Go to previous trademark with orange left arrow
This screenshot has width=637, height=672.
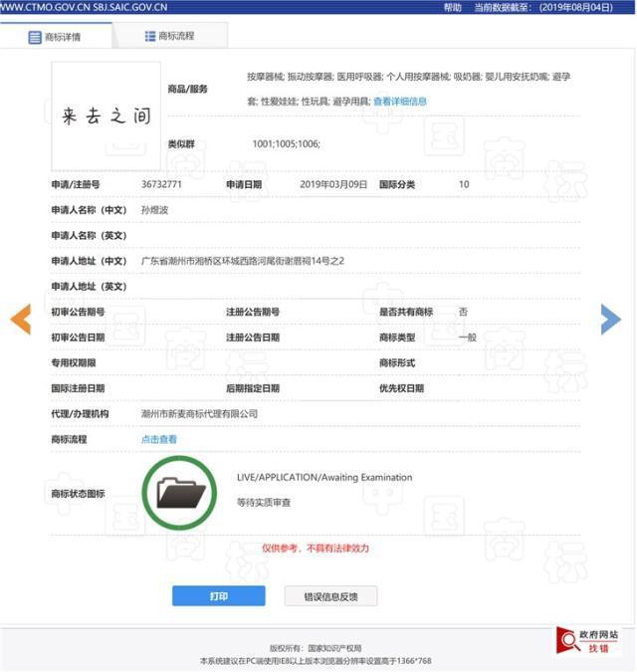20,319
